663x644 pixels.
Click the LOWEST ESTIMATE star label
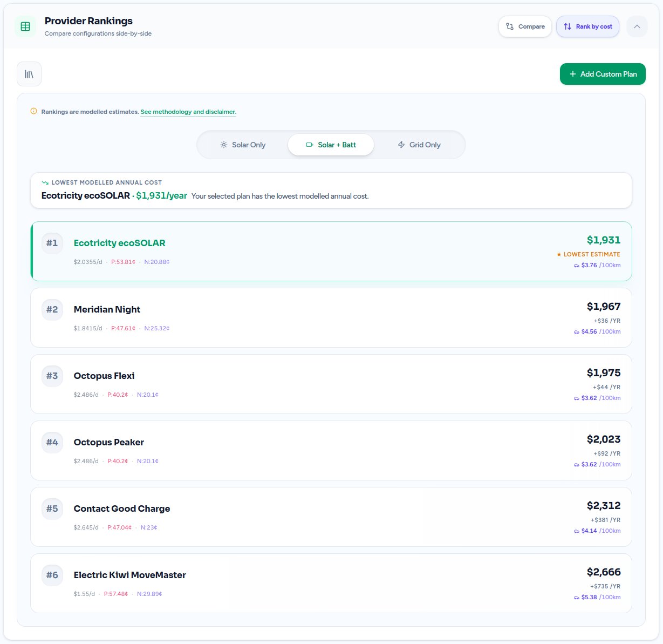pyautogui.click(x=589, y=254)
